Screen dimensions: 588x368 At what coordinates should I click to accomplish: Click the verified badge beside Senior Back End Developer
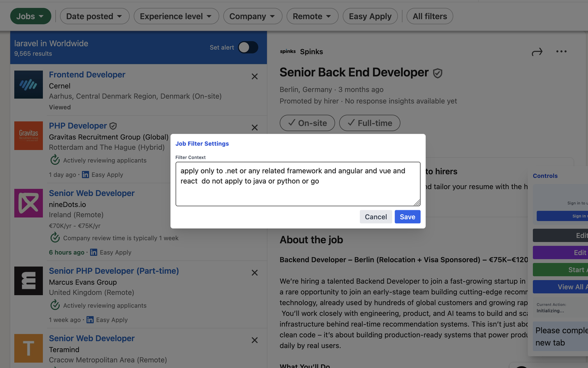pyautogui.click(x=437, y=73)
